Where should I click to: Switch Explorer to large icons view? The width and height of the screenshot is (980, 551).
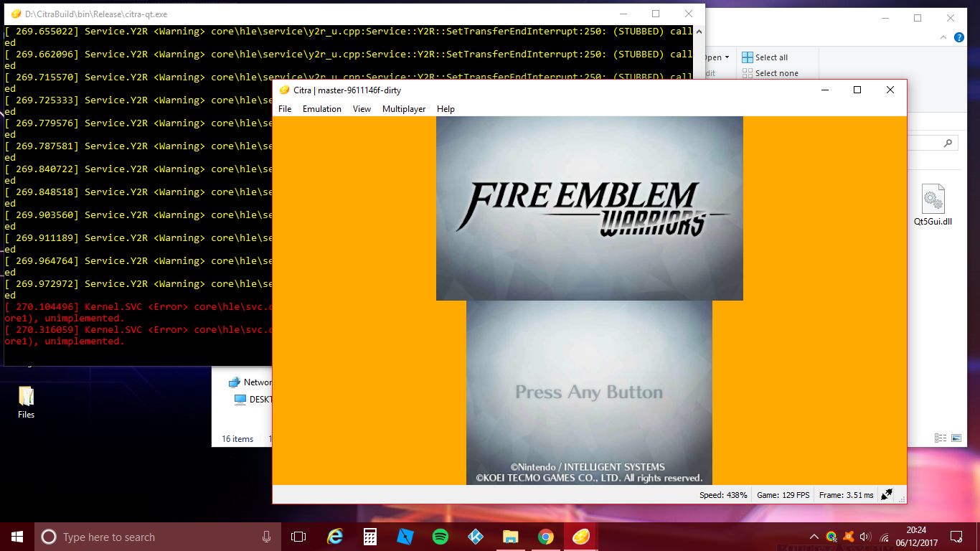coord(956,438)
